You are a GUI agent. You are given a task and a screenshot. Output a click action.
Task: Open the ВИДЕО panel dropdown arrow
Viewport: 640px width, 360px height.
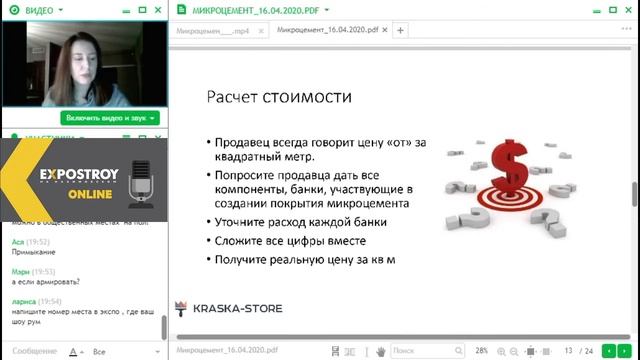(x=61, y=10)
